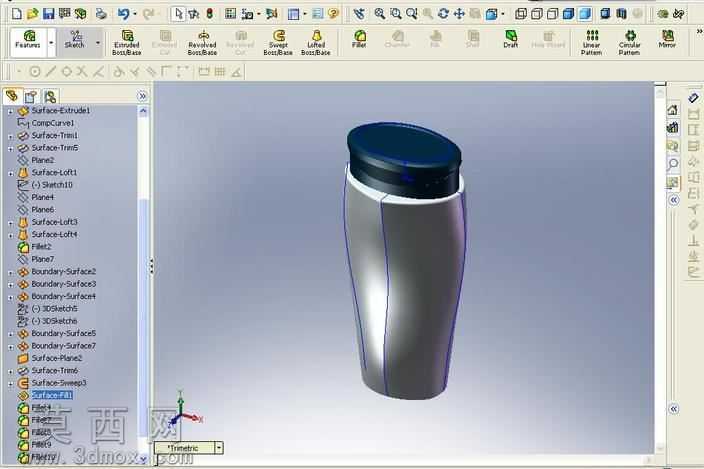Open the FeatureManager design tree tab

pyautogui.click(x=12, y=96)
